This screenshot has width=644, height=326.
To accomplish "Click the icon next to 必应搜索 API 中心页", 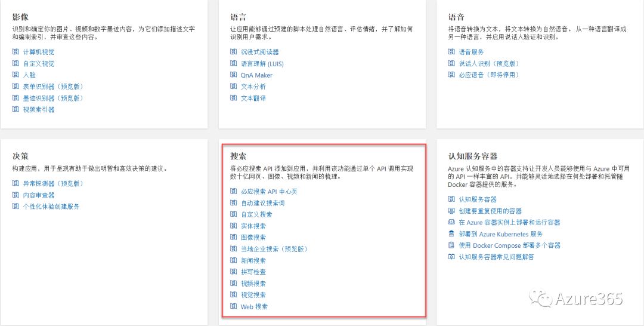I will [234, 192].
